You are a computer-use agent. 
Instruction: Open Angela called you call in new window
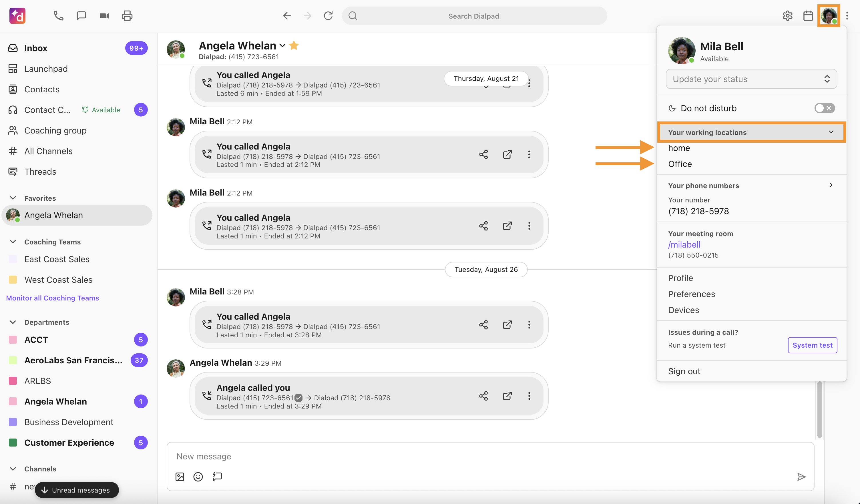coord(507,396)
